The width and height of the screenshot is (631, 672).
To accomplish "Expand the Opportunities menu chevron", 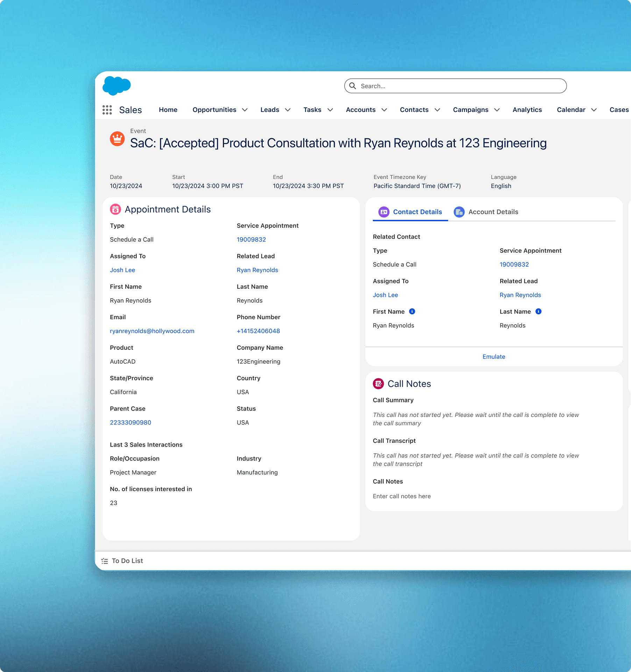I will click(245, 110).
